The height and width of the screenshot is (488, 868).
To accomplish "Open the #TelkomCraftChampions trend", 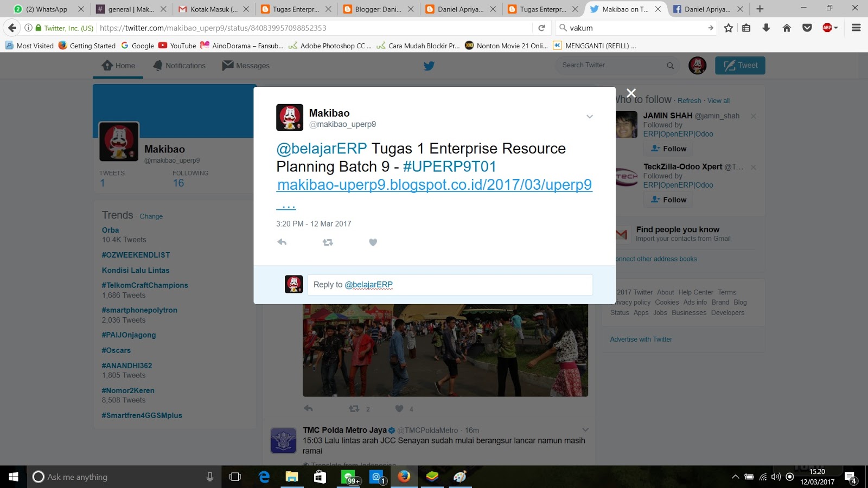I will (x=145, y=285).
